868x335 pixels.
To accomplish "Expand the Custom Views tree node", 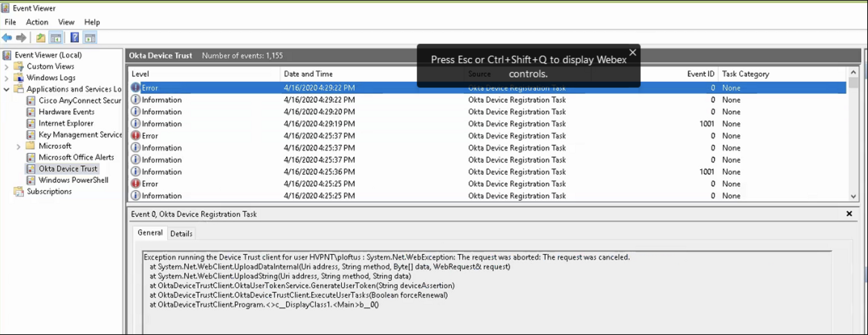I will click(x=6, y=67).
